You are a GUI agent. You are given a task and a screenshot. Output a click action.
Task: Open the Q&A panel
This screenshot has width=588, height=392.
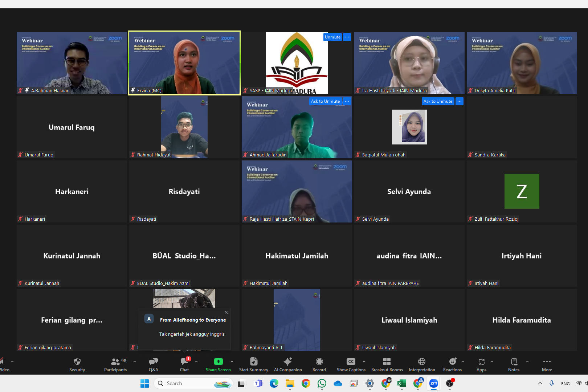tap(153, 364)
